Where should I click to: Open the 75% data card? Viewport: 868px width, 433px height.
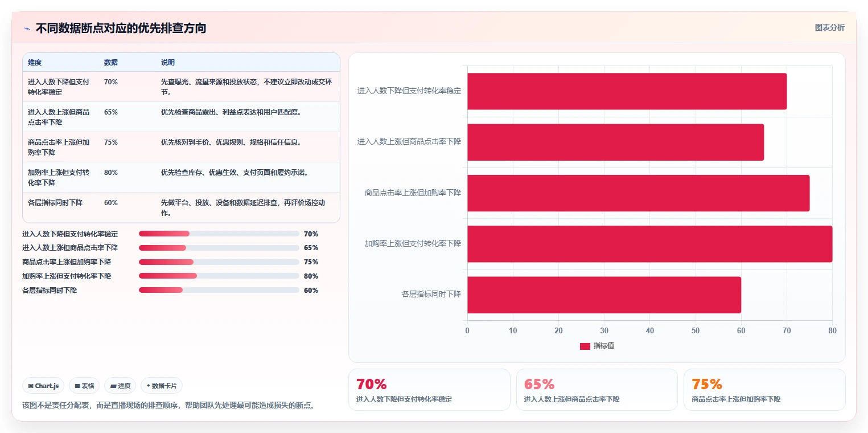764,390
